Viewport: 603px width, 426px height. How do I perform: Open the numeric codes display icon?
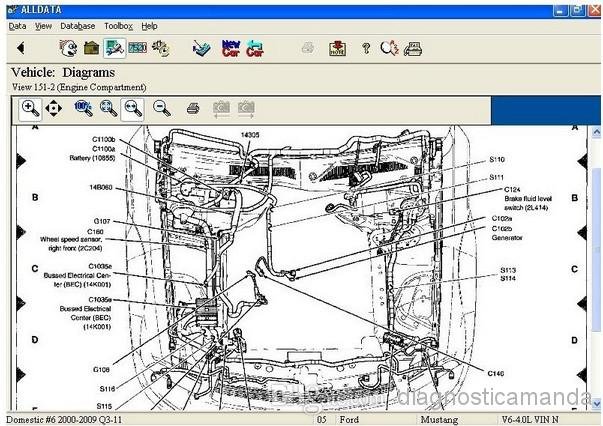point(138,48)
